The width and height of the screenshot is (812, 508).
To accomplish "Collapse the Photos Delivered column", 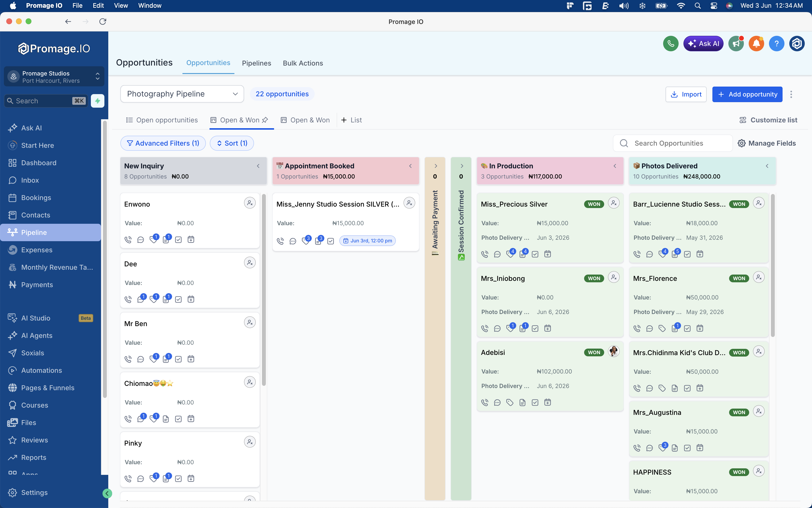I will pos(767,166).
